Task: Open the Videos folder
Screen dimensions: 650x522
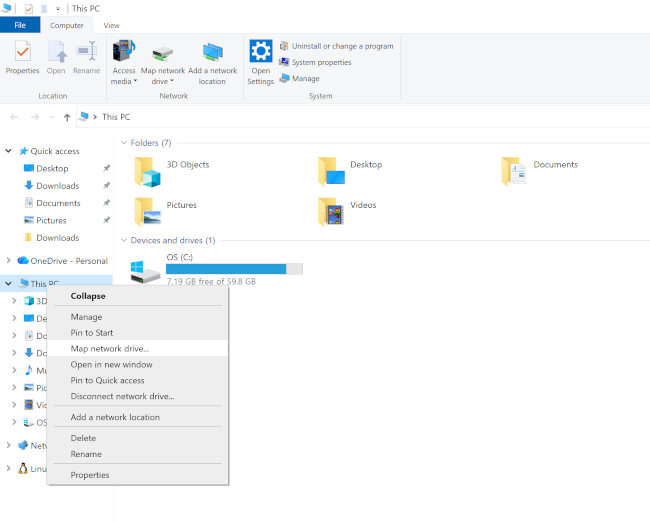Action: pos(347,212)
